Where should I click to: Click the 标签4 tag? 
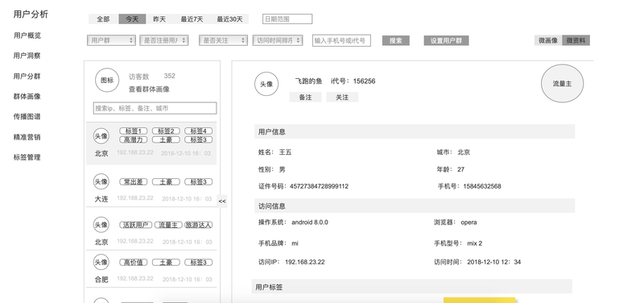[198, 131]
